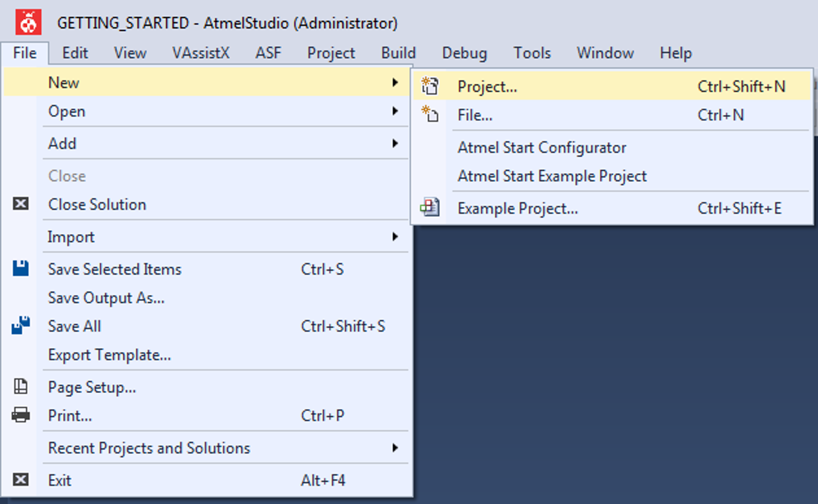The image size is (818, 504).
Task: Click the Example Project icon
Action: point(430,208)
